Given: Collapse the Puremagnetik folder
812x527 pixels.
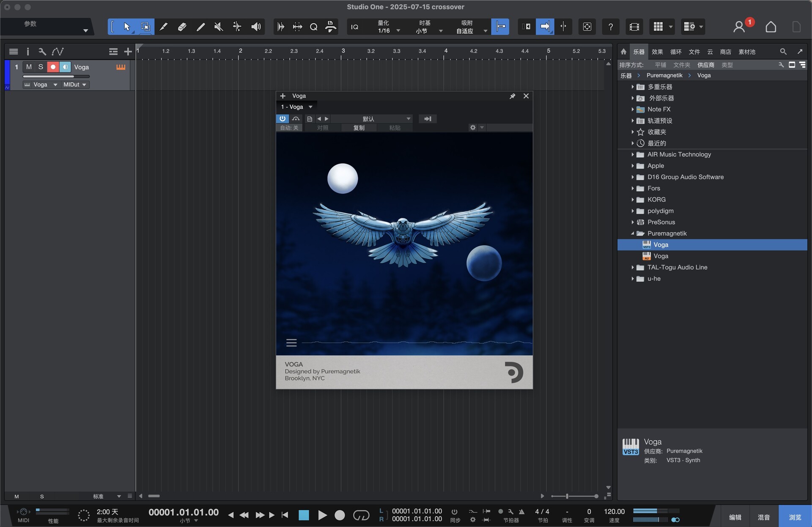Looking at the screenshot, I should (x=633, y=233).
